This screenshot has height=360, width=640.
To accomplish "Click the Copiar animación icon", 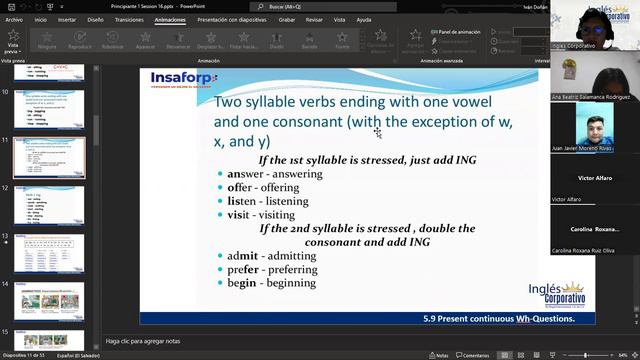I will tap(434, 51).
